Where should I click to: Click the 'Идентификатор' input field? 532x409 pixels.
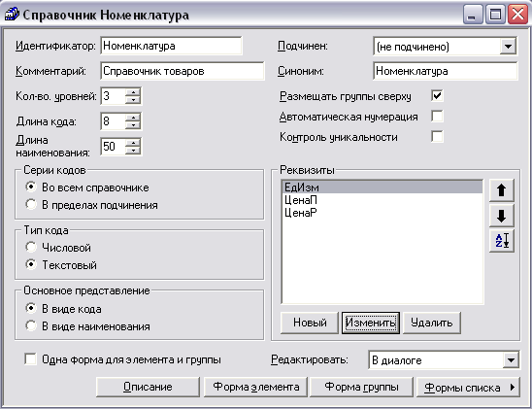(171, 46)
